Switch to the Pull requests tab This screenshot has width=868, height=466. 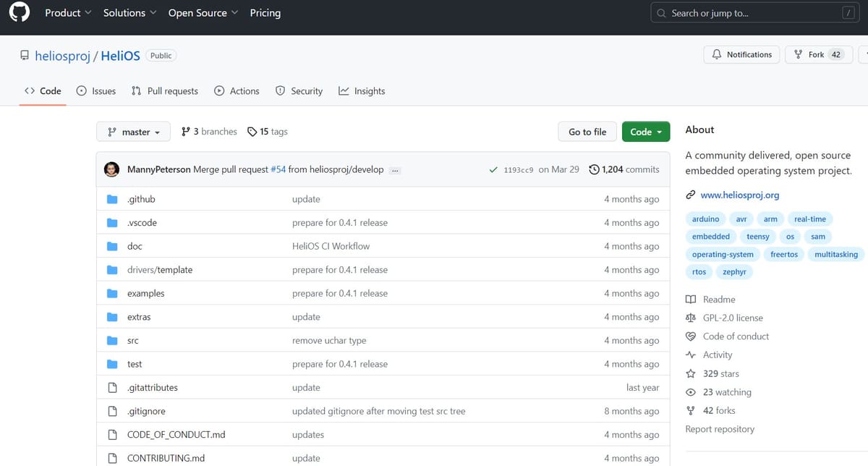[x=165, y=91]
